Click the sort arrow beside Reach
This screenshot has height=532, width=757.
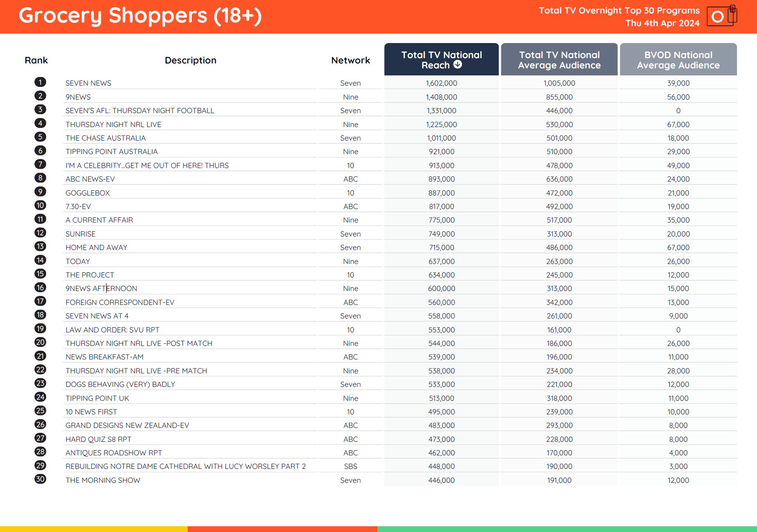pyautogui.click(x=458, y=65)
